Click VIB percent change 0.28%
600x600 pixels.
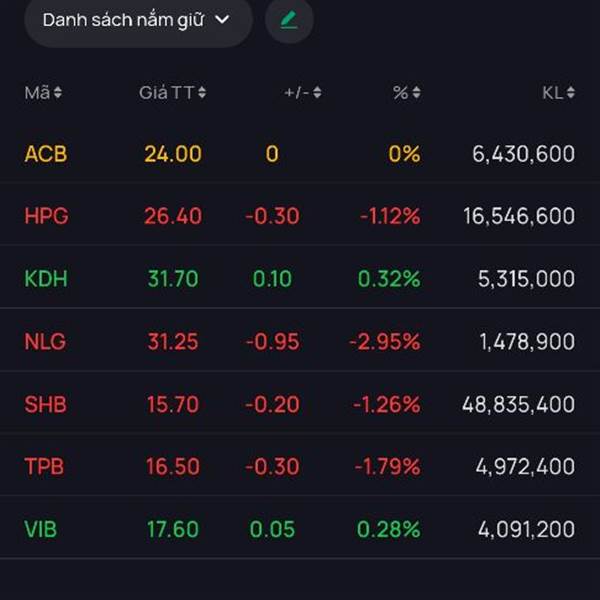pyautogui.click(x=388, y=529)
